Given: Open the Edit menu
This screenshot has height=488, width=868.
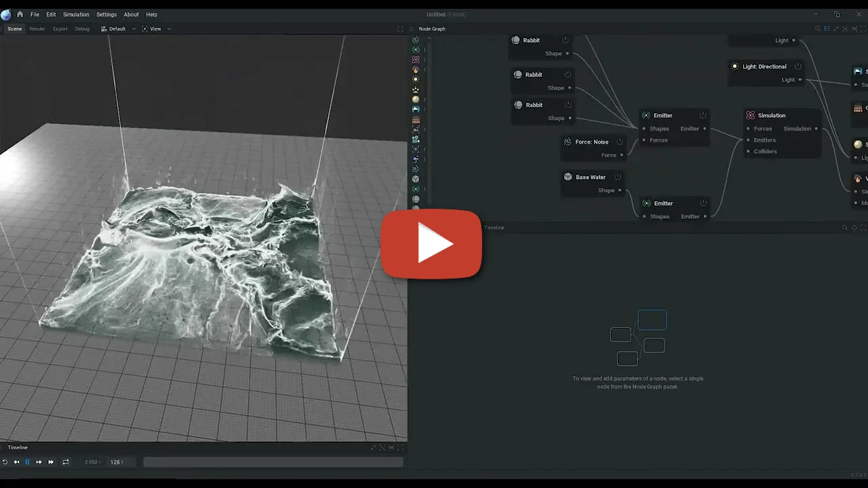Looking at the screenshot, I should coord(51,14).
